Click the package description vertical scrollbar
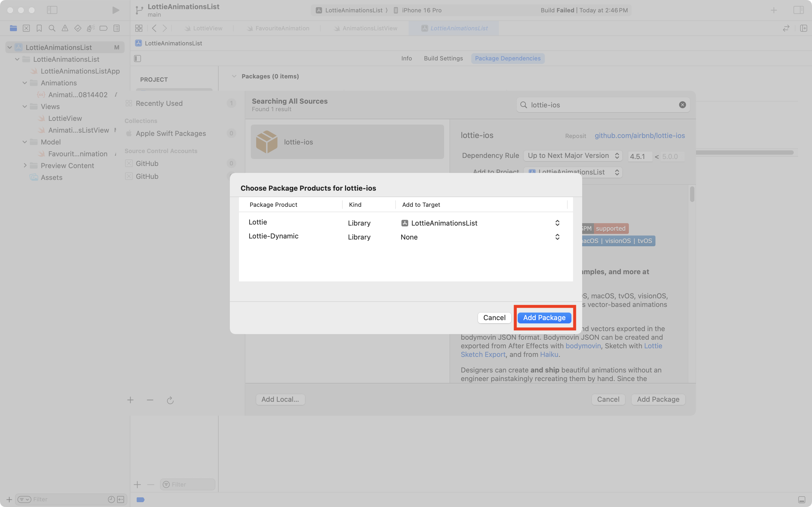This screenshot has height=507, width=812. 692,194
